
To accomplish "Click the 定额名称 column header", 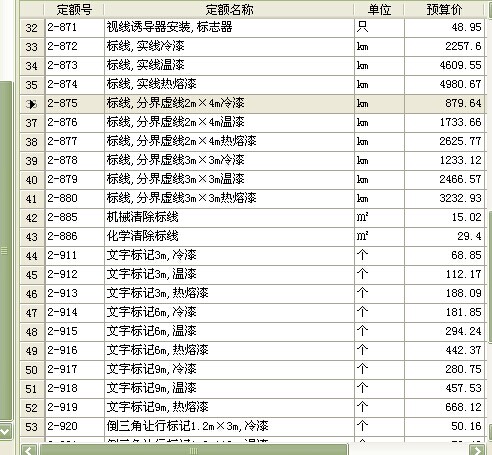I will point(229,9).
